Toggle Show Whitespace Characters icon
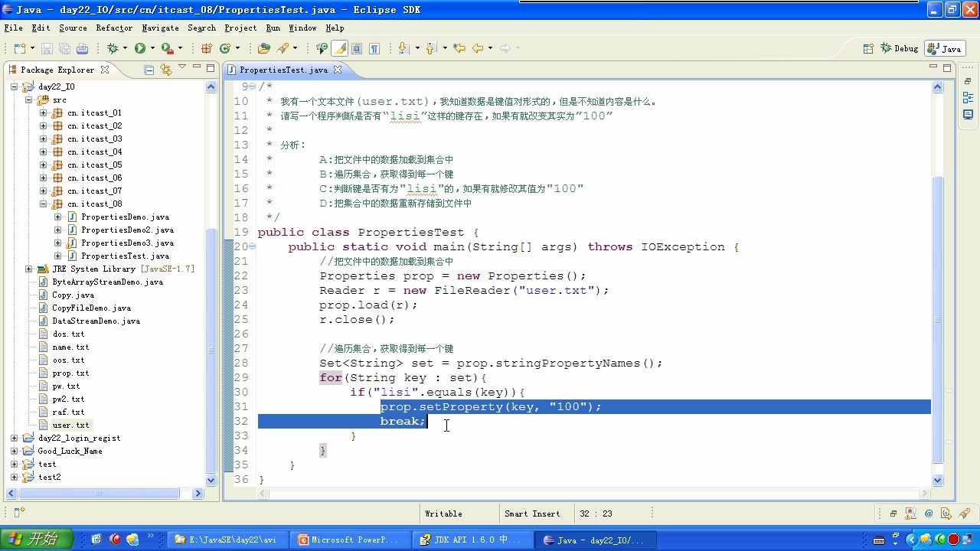980x551 pixels. click(374, 48)
